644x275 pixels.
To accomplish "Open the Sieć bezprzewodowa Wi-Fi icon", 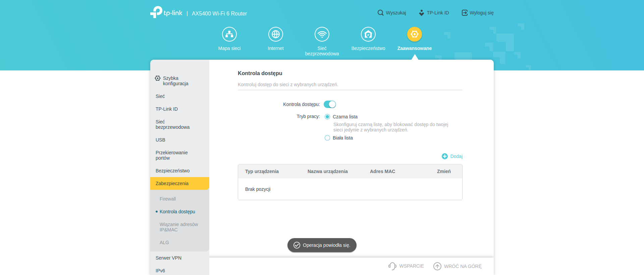I will coord(322,34).
